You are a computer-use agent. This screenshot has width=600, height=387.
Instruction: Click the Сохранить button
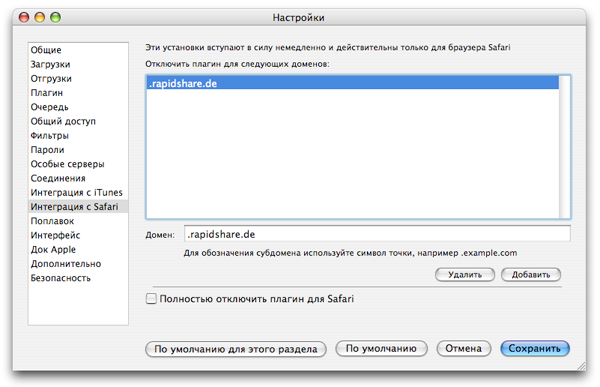tap(535, 349)
